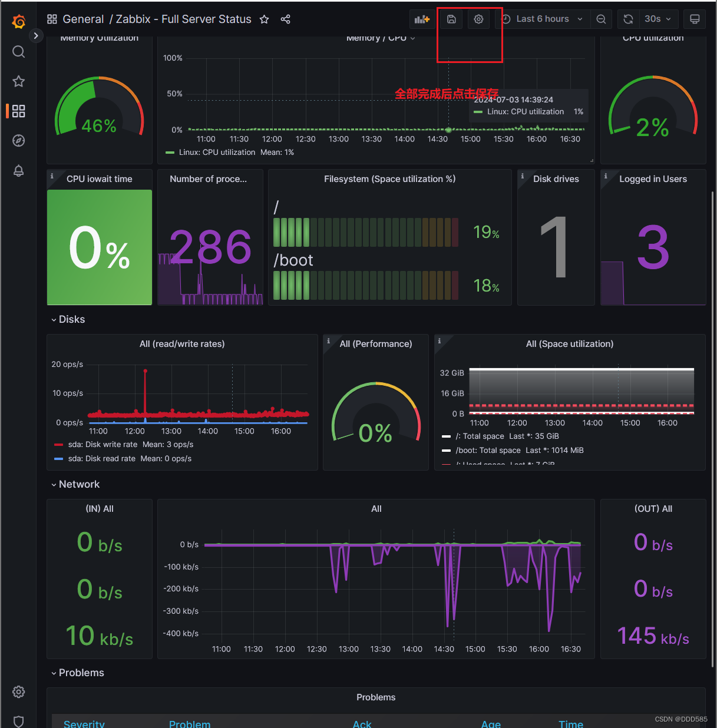Open the Grafana home logo
717x728 pixels.
click(19, 22)
